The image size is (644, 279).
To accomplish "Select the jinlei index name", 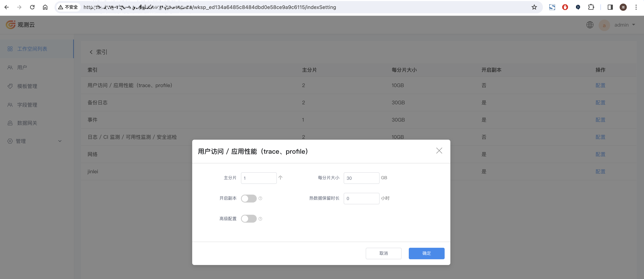I will [93, 172].
